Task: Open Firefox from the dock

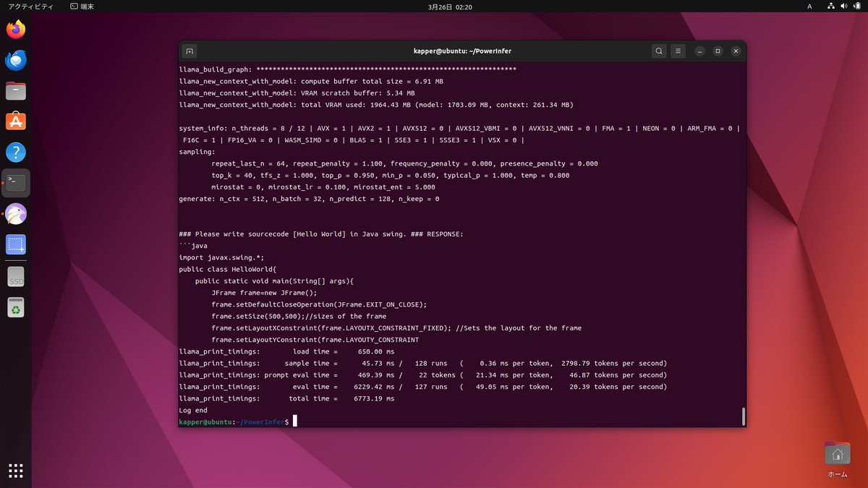Action: tap(16, 30)
